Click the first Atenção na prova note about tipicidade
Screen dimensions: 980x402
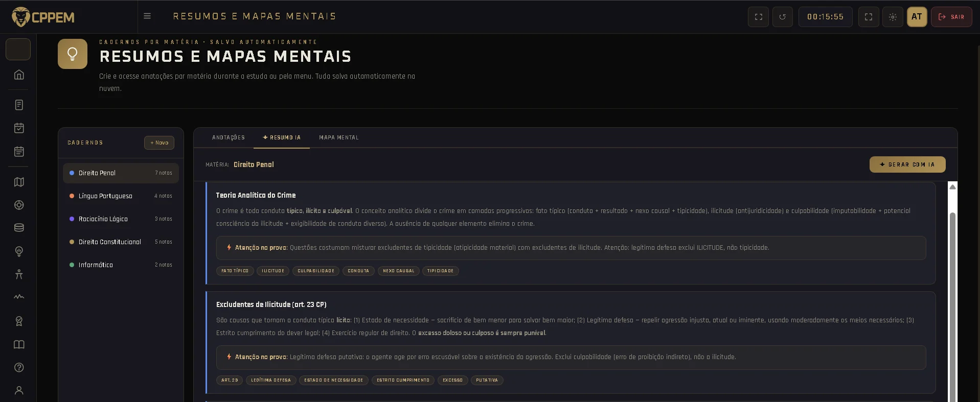(x=571, y=248)
